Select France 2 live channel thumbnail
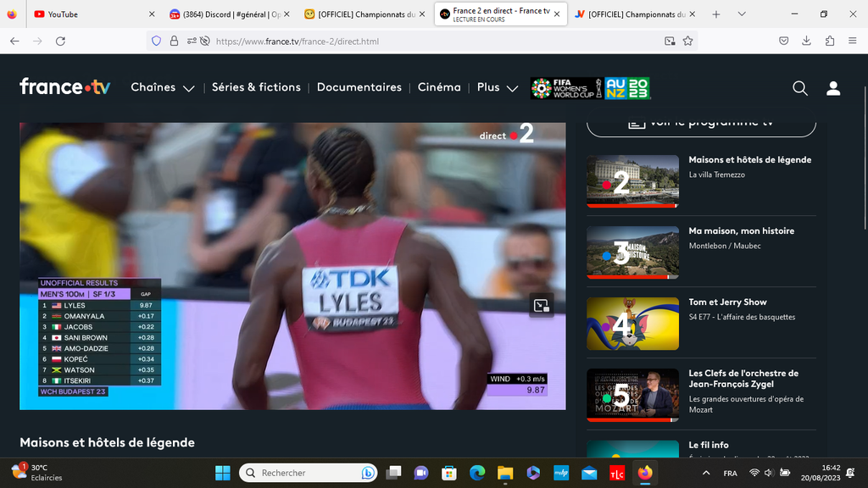868x488 pixels. click(632, 181)
